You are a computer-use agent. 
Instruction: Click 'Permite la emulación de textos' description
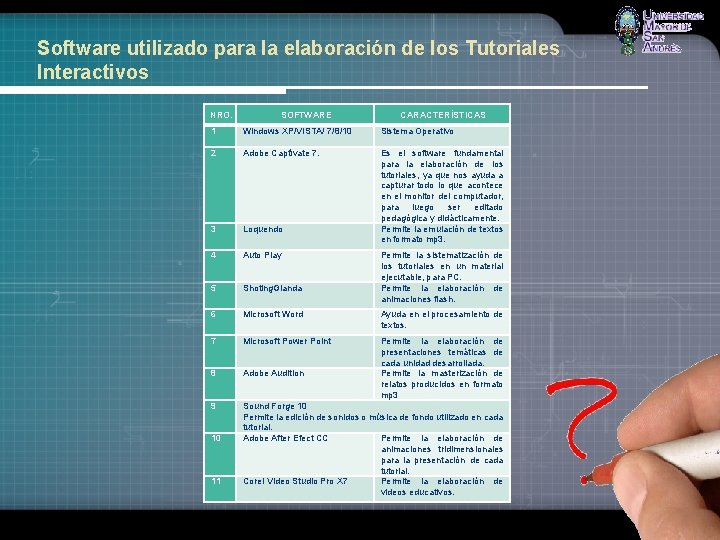click(442, 236)
